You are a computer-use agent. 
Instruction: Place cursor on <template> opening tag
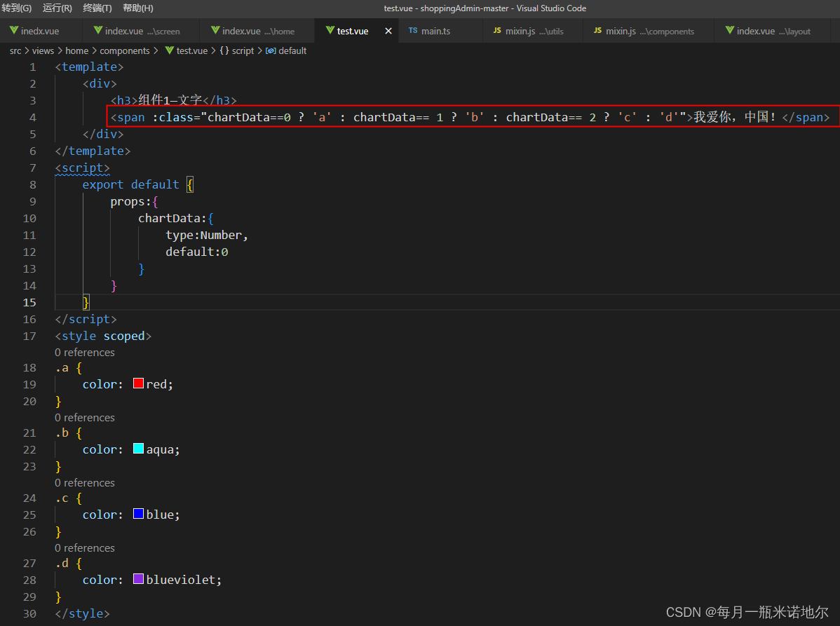pos(90,67)
